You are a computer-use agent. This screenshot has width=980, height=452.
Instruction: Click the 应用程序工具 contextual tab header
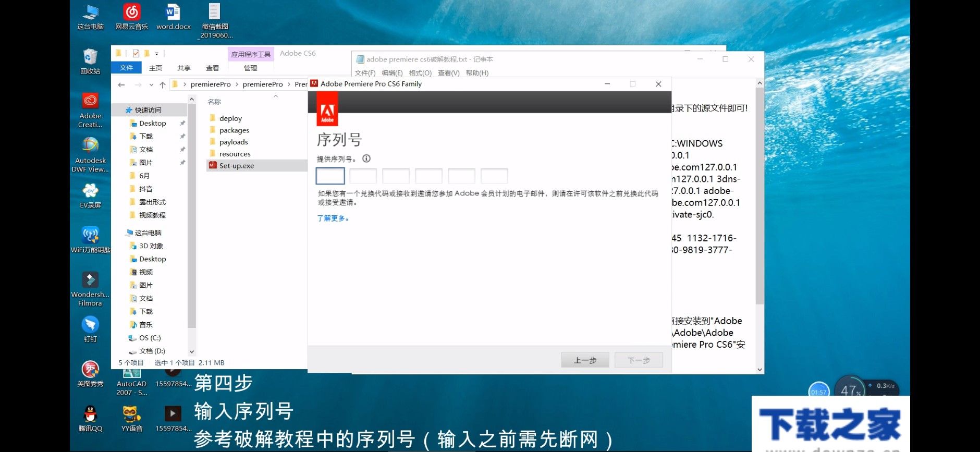pyautogui.click(x=251, y=54)
